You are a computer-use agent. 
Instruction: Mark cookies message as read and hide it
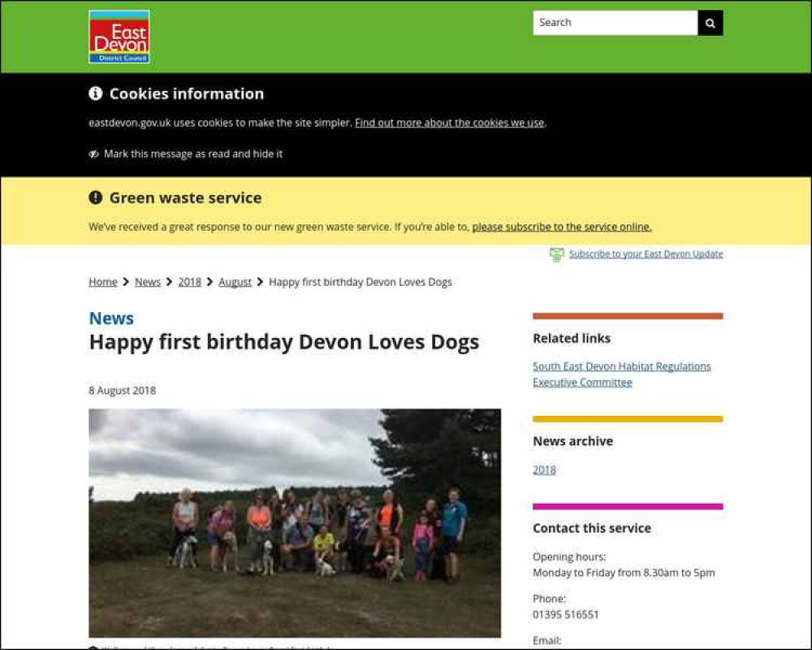pos(193,154)
